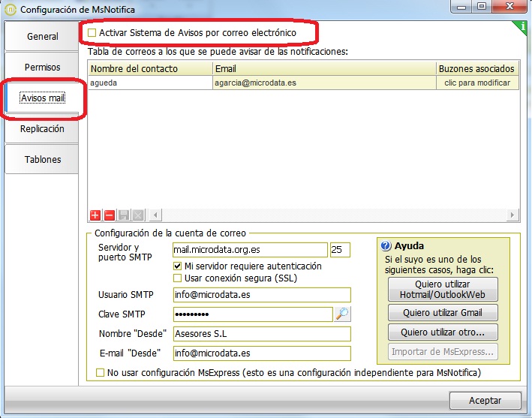Close the Configuración de MsNotifica window

pos(509,6)
